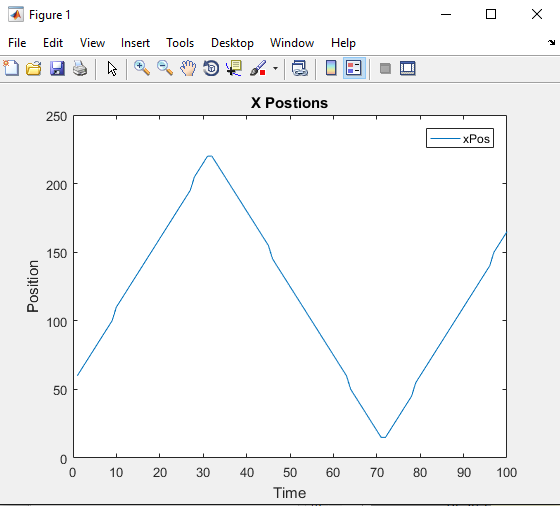Select the xPos legend box

(x=460, y=138)
